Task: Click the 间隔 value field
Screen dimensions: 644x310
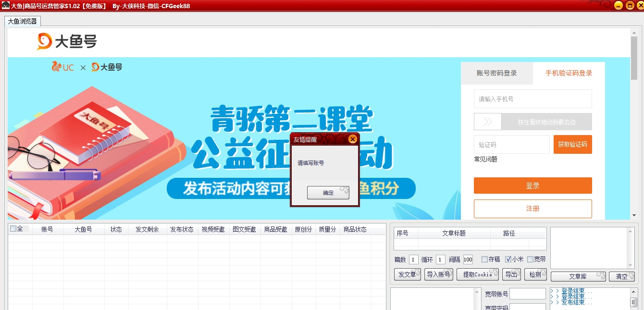Action: pos(468,260)
